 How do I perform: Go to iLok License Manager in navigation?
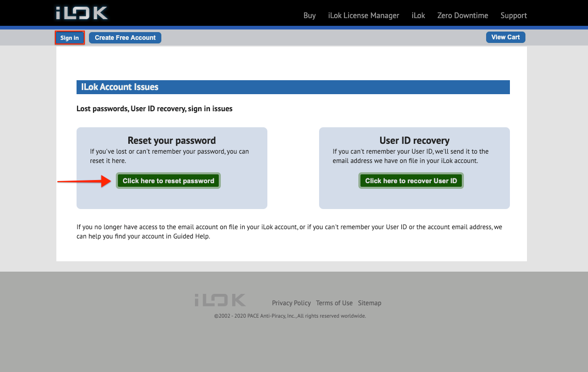click(x=364, y=16)
